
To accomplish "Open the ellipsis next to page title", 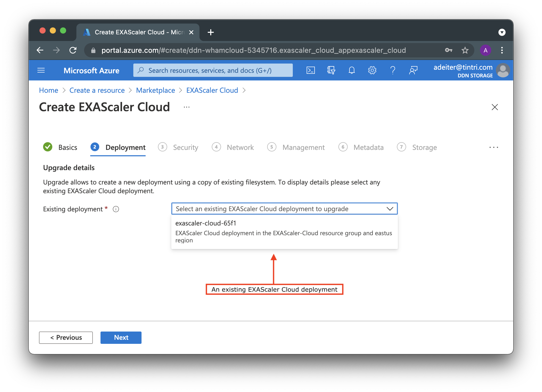I will pyautogui.click(x=187, y=107).
